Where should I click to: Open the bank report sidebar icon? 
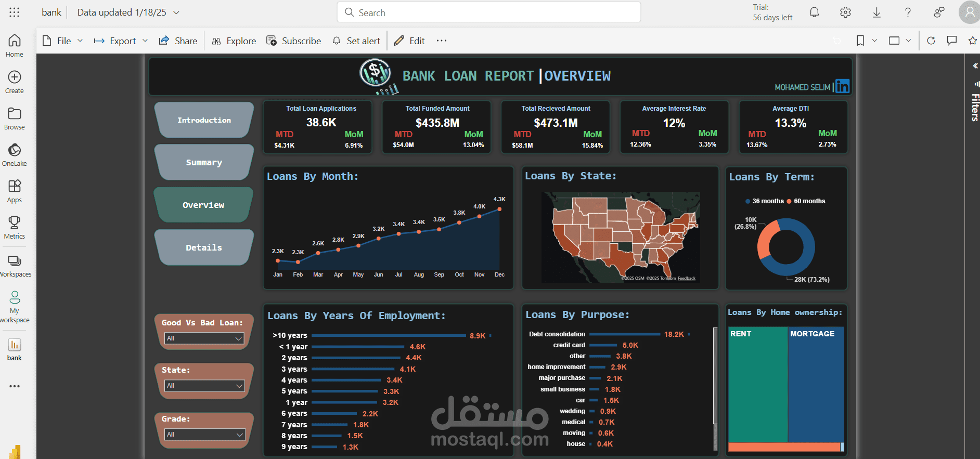[15, 349]
